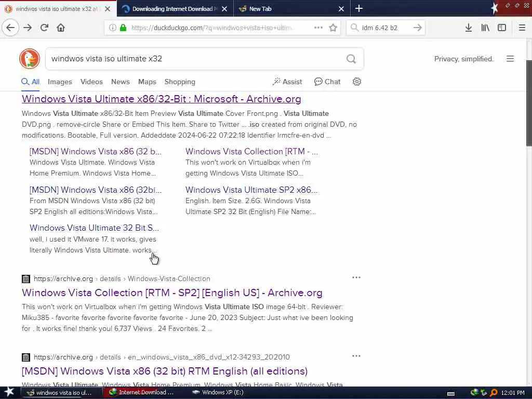Switch to Internet Download taskbar window

pos(142,392)
